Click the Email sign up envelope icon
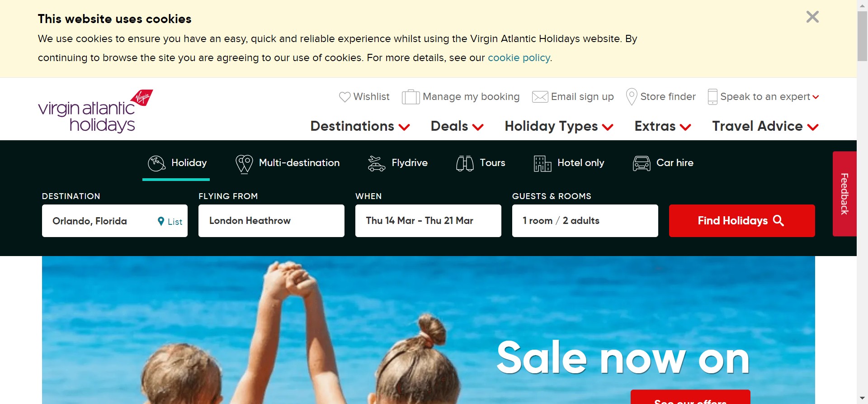868x404 pixels. click(540, 97)
